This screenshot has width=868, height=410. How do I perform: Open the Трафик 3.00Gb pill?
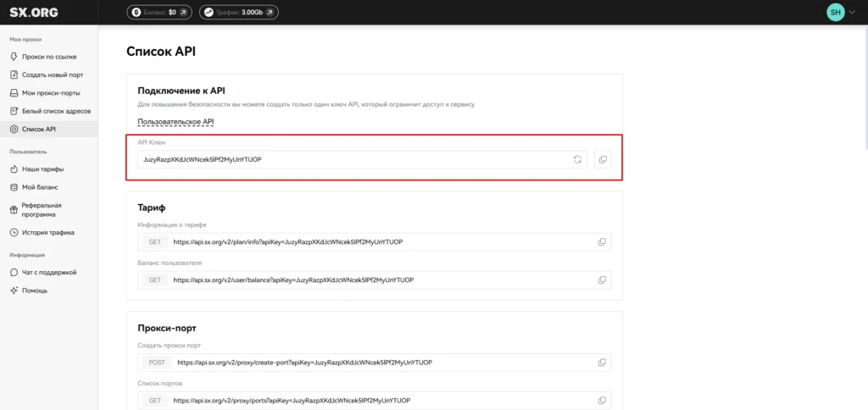(x=238, y=12)
